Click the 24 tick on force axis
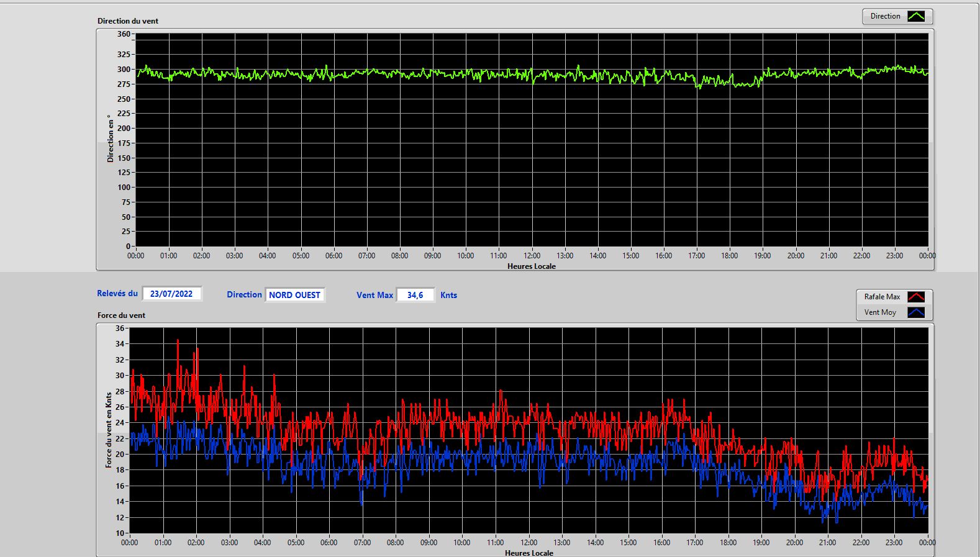Screen dimensions: 980x557 120,423
